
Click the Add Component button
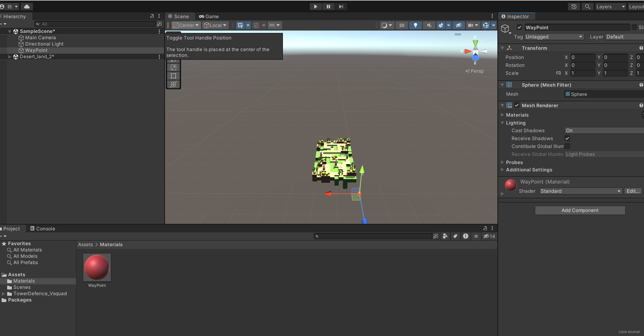(x=580, y=210)
